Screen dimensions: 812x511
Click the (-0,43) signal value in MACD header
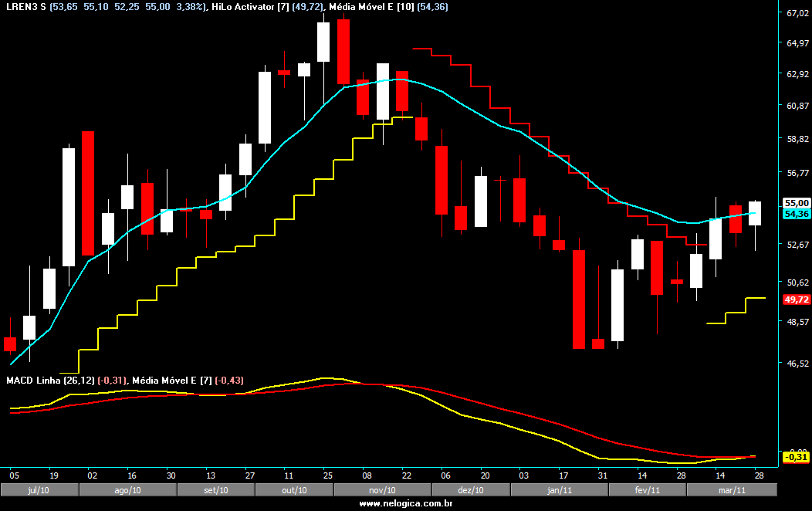(x=229, y=381)
